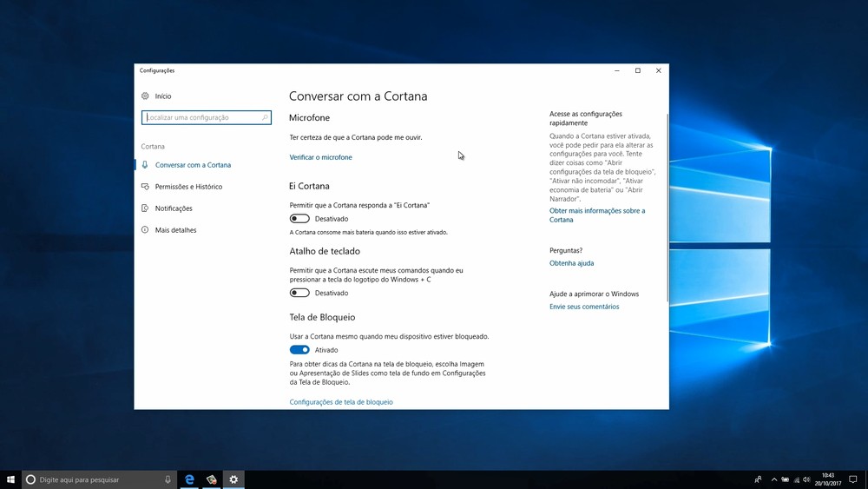Image resolution: width=868 pixels, height=489 pixels.
Task: Open the Action Center notifications icon
Action: click(x=853, y=479)
